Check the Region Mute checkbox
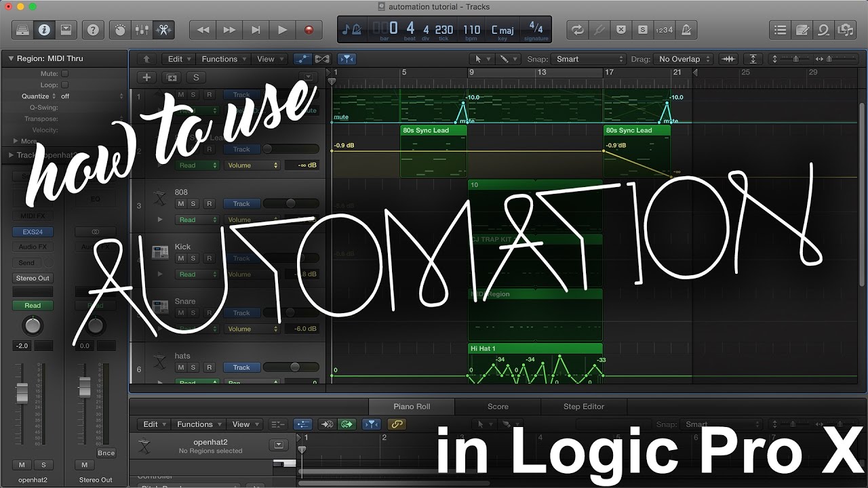Screen dimensions: 868x488 pos(65,73)
